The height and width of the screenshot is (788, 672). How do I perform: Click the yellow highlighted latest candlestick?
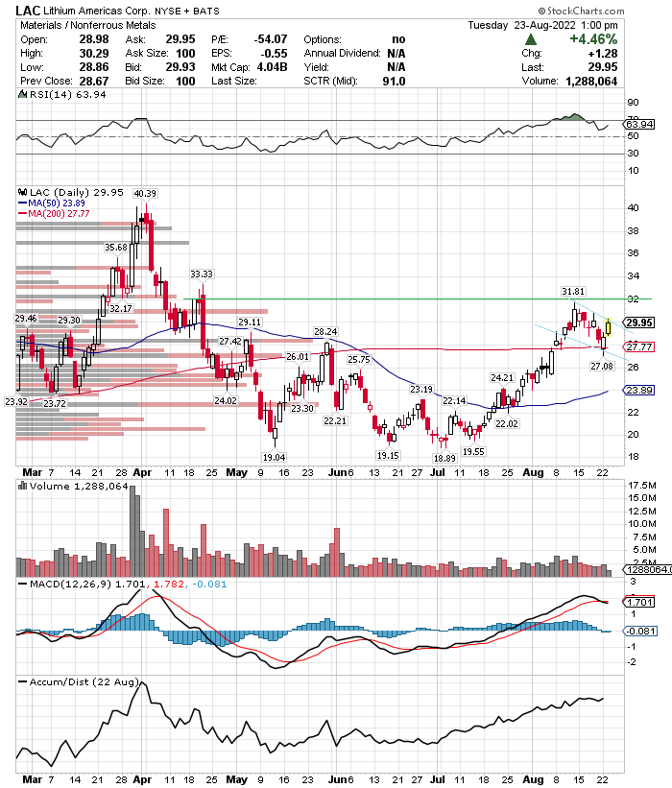[x=609, y=326]
